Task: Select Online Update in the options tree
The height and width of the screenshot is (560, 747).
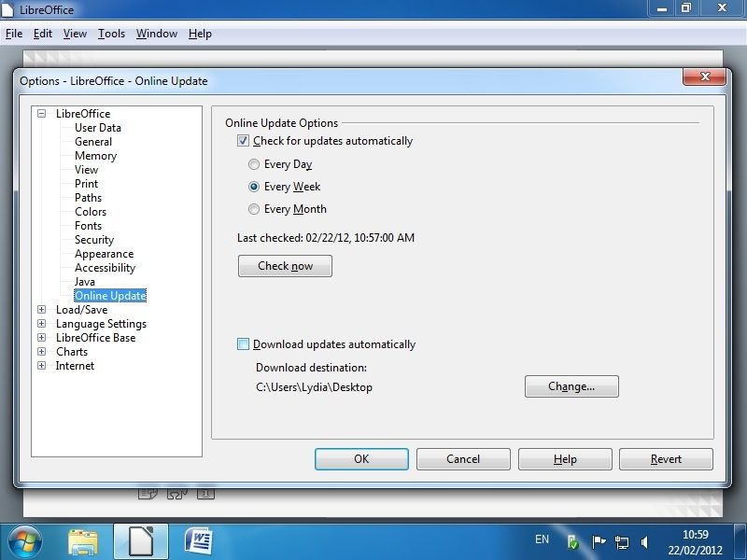Action: pos(110,296)
